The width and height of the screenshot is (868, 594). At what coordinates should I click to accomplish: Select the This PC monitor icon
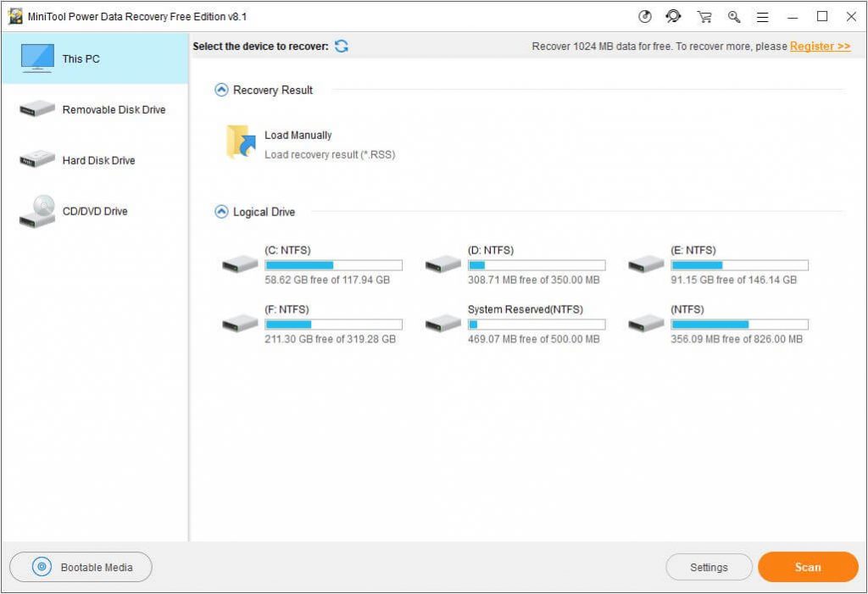(x=37, y=58)
